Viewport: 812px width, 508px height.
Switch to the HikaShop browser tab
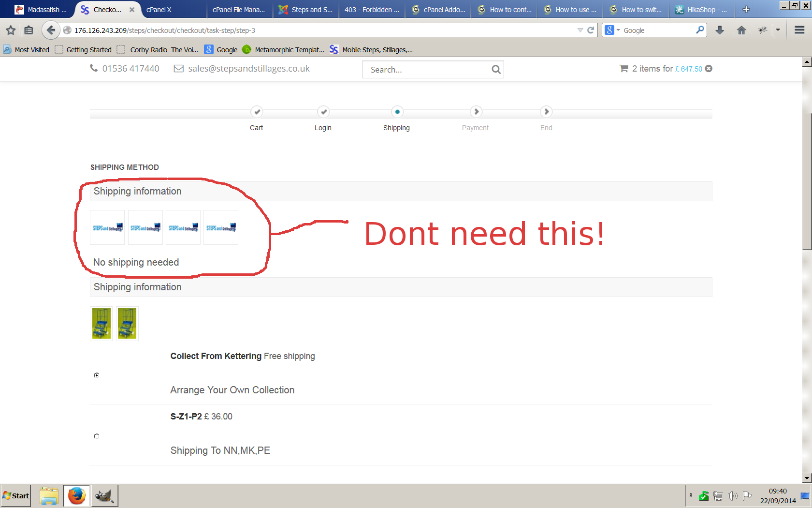(701, 10)
